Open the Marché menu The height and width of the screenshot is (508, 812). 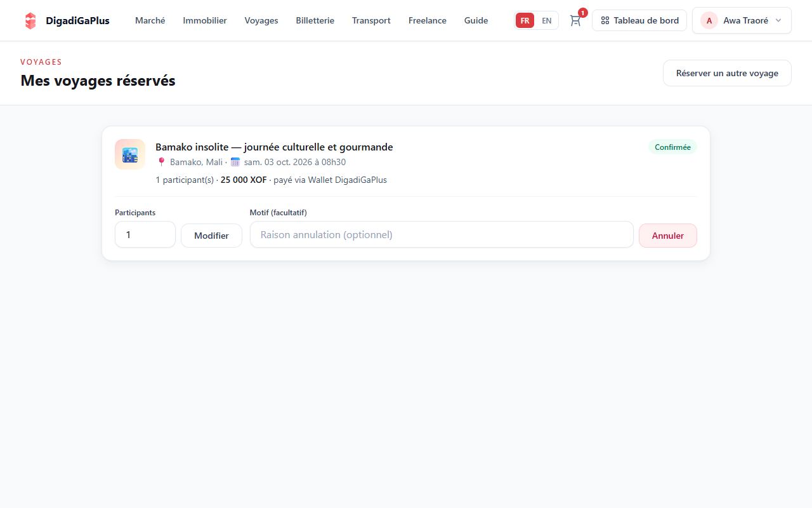click(x=150, y=20)
